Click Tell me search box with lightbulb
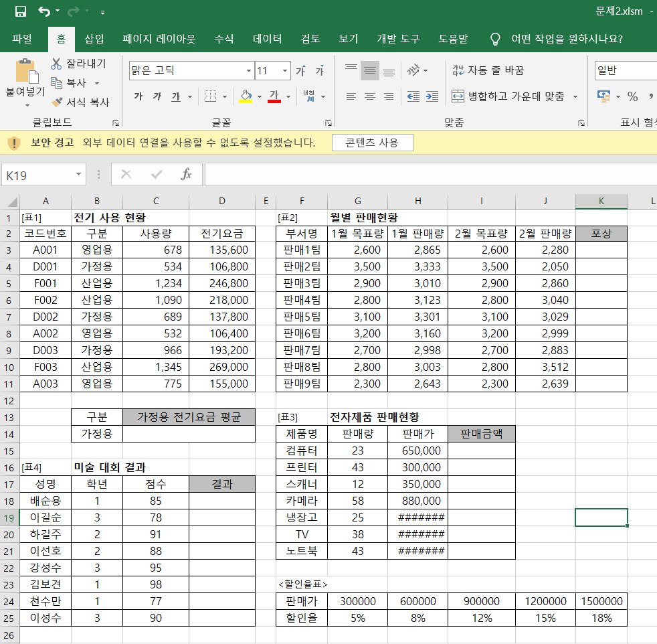The height and width of the screenshot is (644, 657). pyautogui.click(x=556, y=39)
